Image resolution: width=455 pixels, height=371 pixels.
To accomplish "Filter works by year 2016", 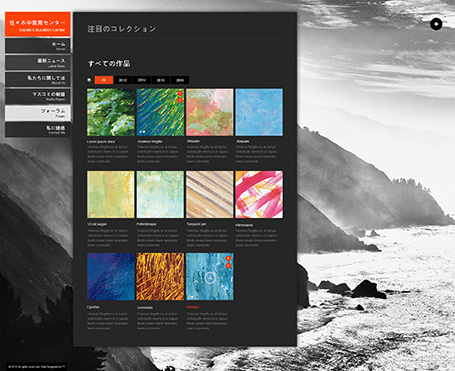I will (x=180, y=80).
